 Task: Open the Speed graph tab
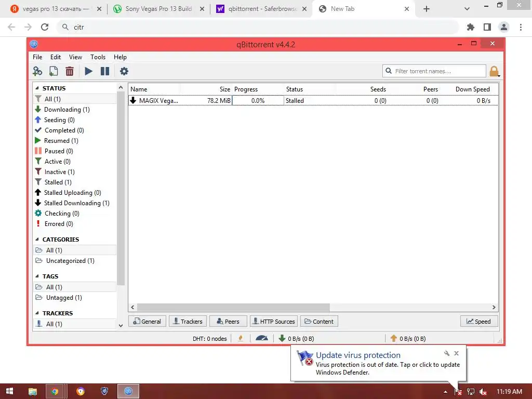click(x=478, y=321)
